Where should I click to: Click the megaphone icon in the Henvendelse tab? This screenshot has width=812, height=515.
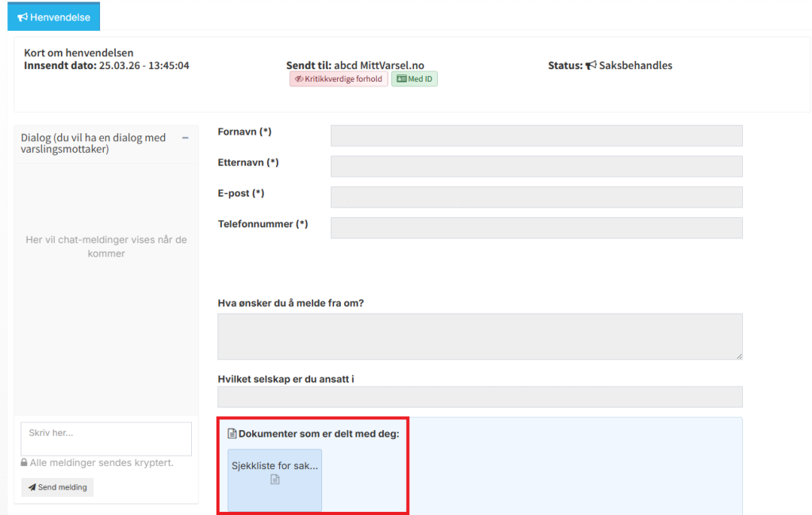pos(23,17)
